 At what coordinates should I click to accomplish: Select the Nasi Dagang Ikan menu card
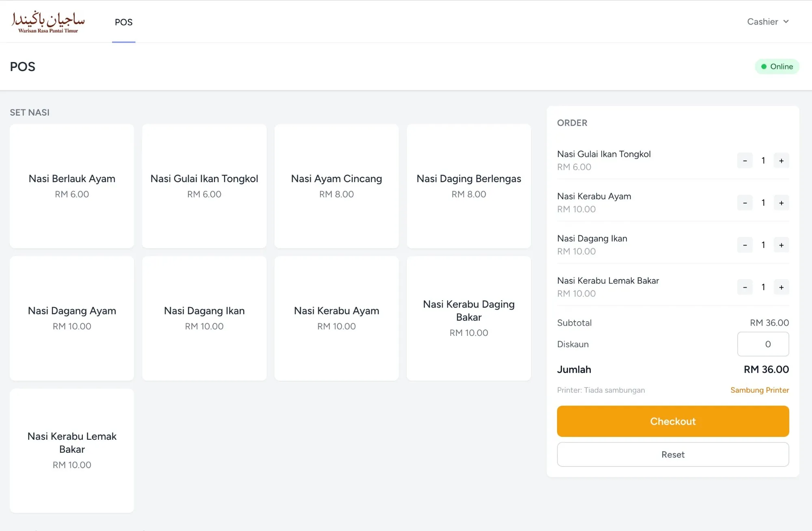click(204, 318)
